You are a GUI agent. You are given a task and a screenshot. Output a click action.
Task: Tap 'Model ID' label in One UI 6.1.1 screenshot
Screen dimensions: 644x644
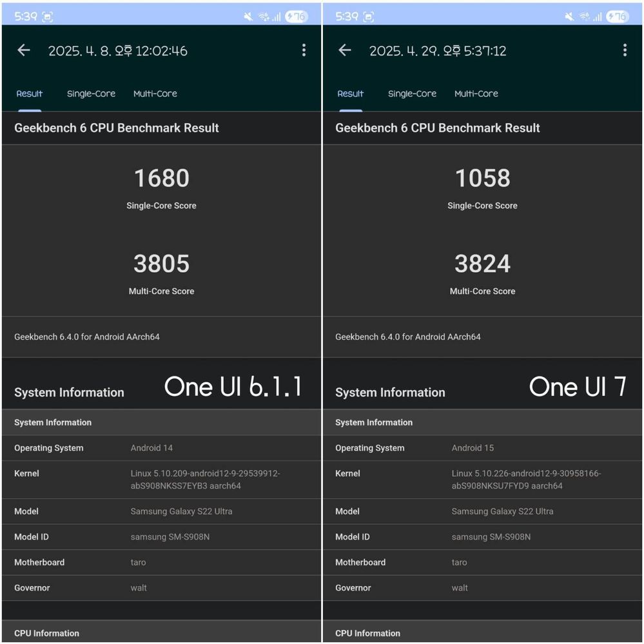[32, 537]
